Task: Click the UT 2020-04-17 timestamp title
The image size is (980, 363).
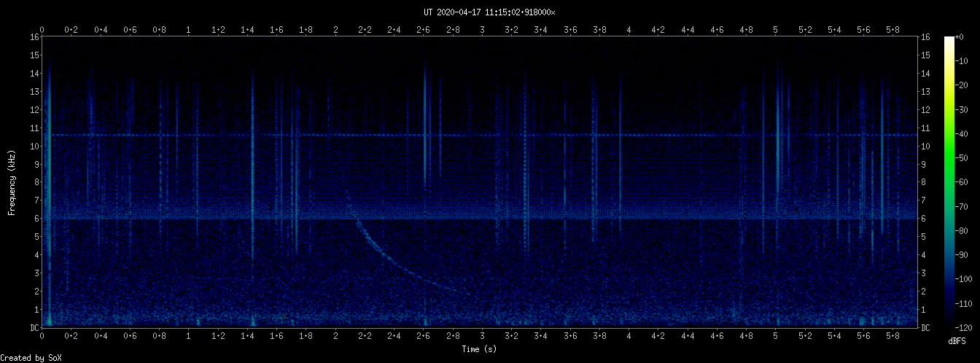Action: coord(489,12)
